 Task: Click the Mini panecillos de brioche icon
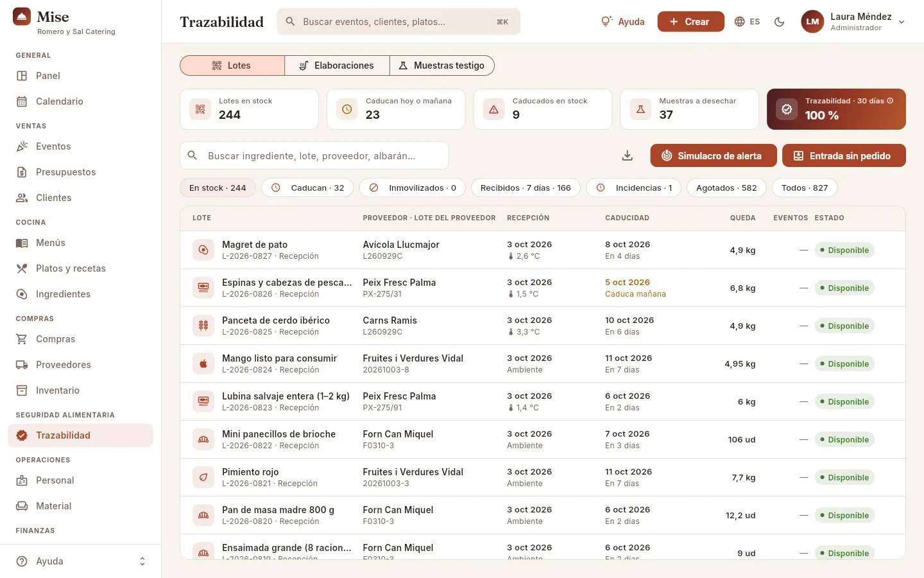[x=203, y=439]
